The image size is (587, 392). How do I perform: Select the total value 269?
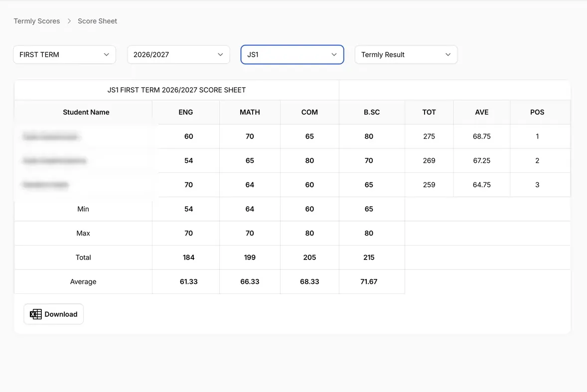(x=429, y=160)
